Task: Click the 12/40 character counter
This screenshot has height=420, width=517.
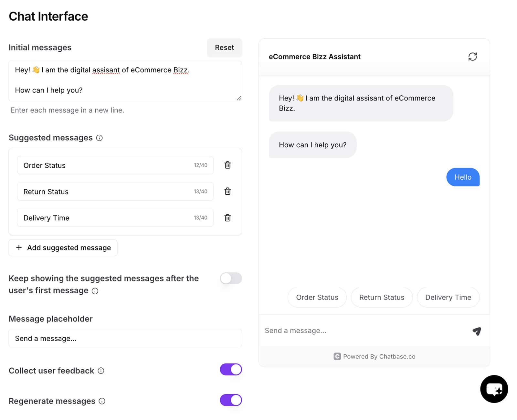Action: pos(200,165)
